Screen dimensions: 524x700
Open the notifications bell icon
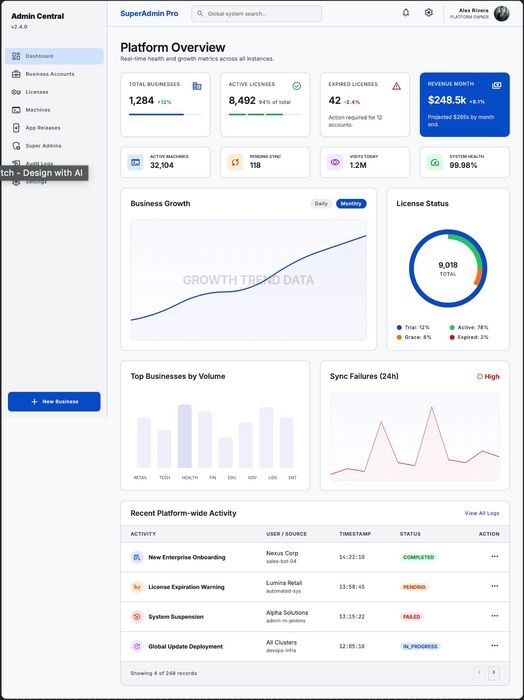tap(406, 12)
